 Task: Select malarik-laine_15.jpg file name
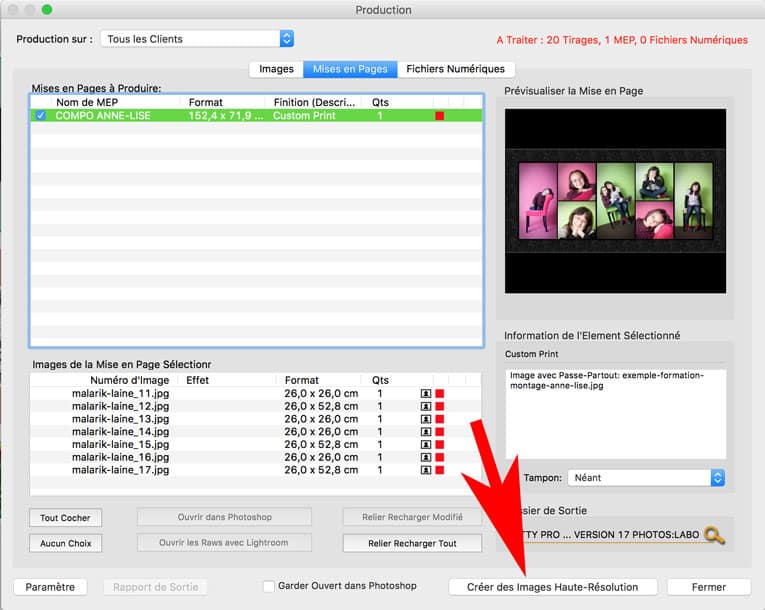click(121, 444)
